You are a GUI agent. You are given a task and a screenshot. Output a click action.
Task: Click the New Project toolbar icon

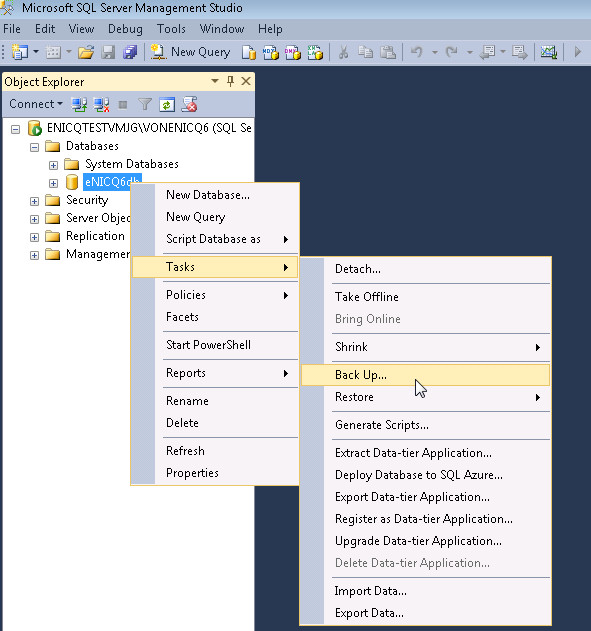(19, 52)
